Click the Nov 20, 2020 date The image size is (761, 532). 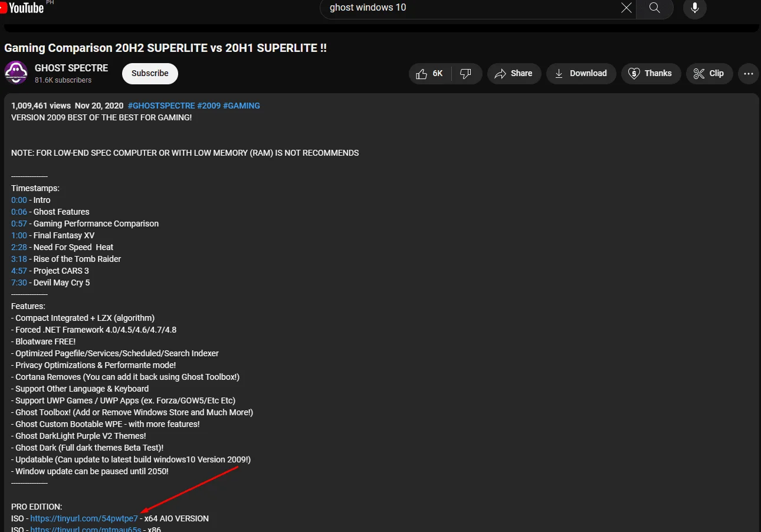pos(99,106)
